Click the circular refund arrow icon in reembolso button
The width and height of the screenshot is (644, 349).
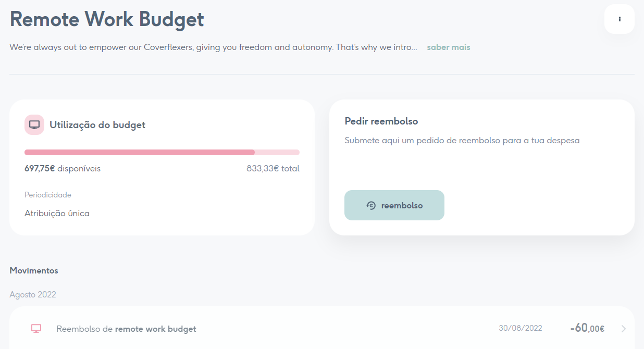(x=371, y=205)
